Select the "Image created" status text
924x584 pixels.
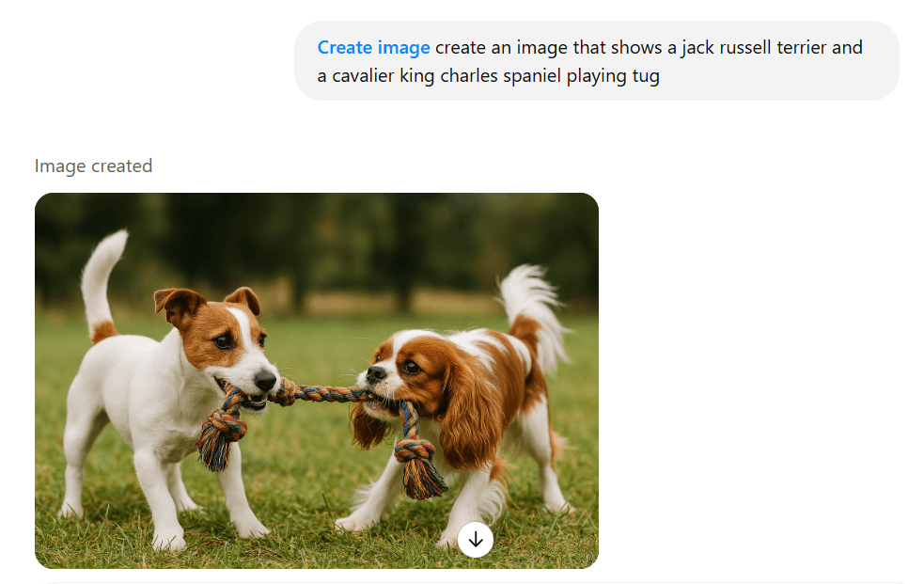pos(93,166)
